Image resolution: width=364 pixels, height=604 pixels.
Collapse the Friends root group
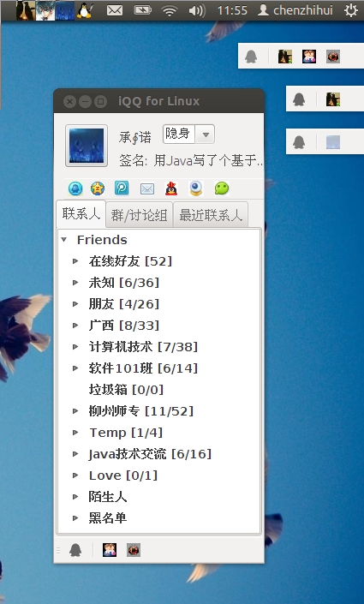click(x=64, y=240)
